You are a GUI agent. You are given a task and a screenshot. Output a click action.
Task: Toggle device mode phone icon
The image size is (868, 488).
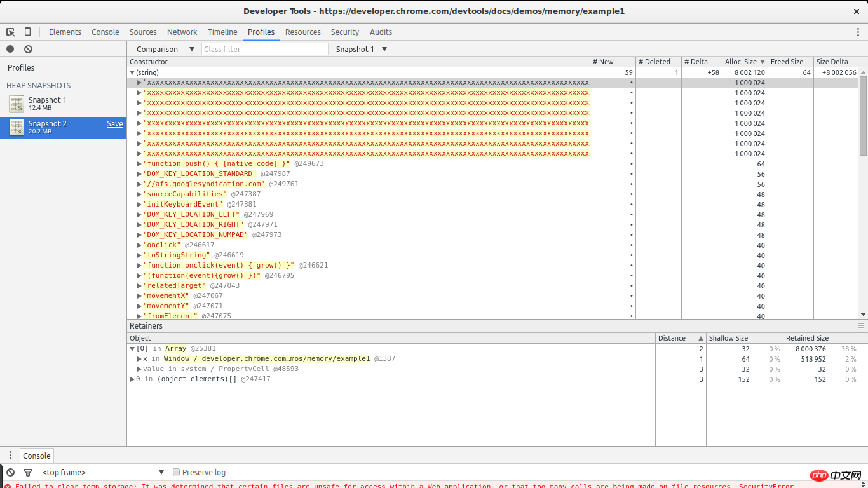pos(27,32)
